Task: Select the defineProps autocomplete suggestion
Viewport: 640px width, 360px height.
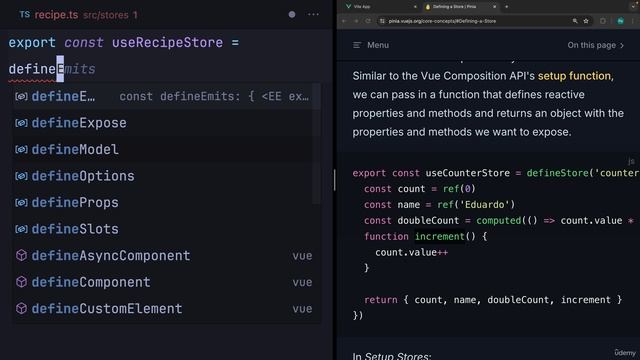Action: [x=167, y=202]
